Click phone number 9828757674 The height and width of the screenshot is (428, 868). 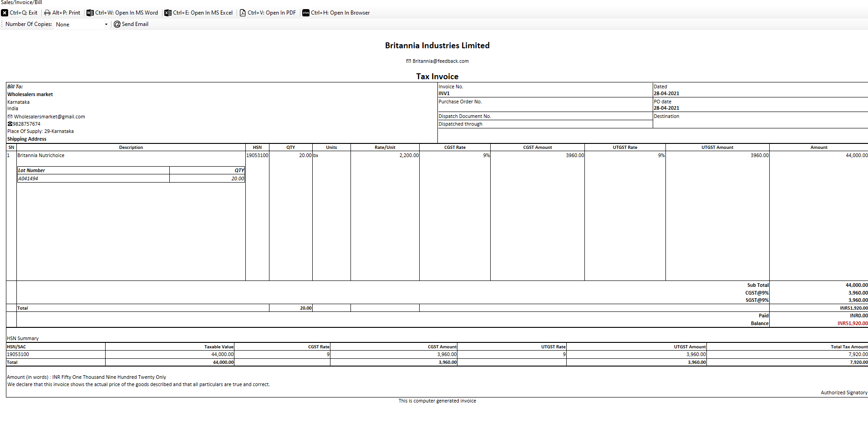(x=27, y=124)
